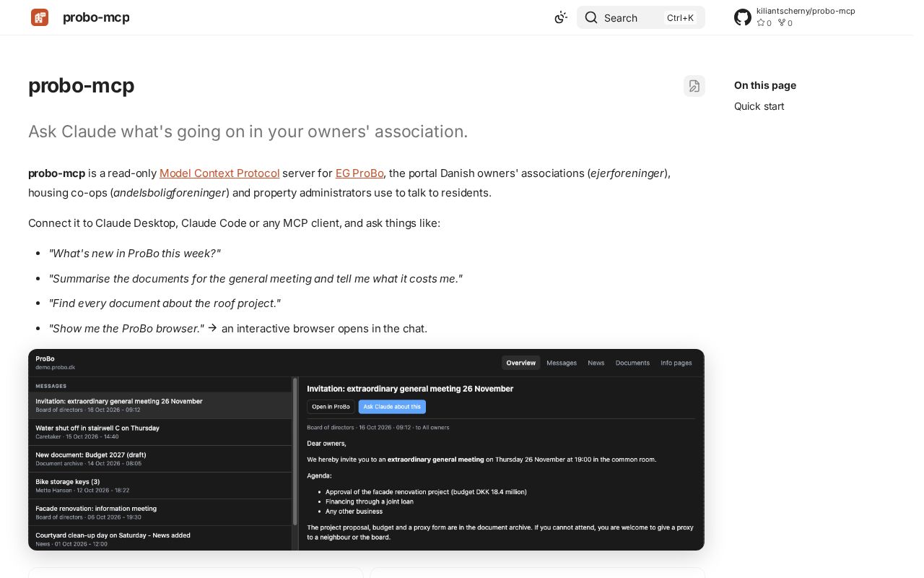The image size is (924, 578).
Task: Click the Ctrl+K shortcut badge
Action: click(680, 18)
